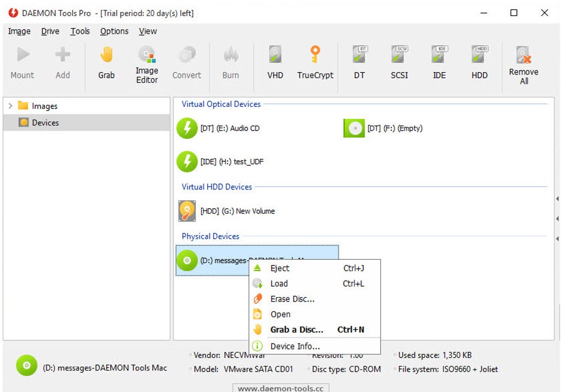
Task: Select the [IDE] (H:) test_UDF drive
Action: click(x=220, y=161)
